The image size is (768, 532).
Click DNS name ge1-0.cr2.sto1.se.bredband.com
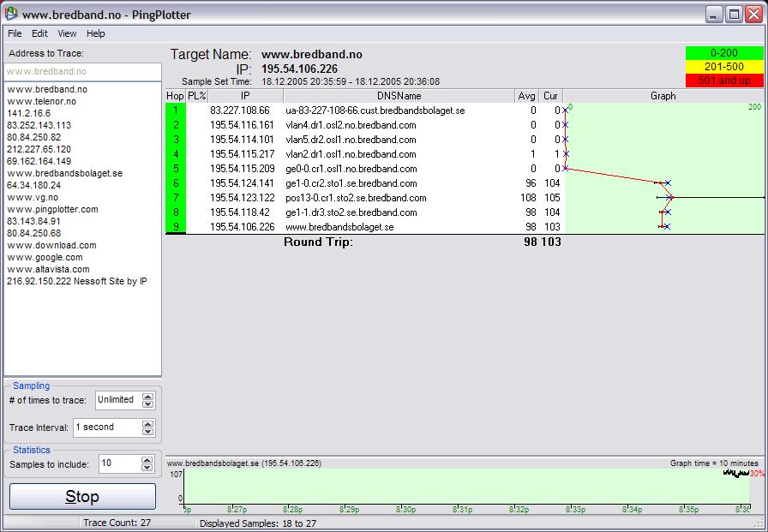coord(351,183)
